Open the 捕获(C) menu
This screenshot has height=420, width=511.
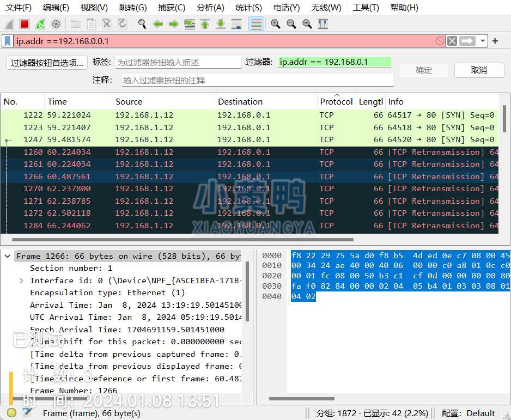tap(172, 8)
